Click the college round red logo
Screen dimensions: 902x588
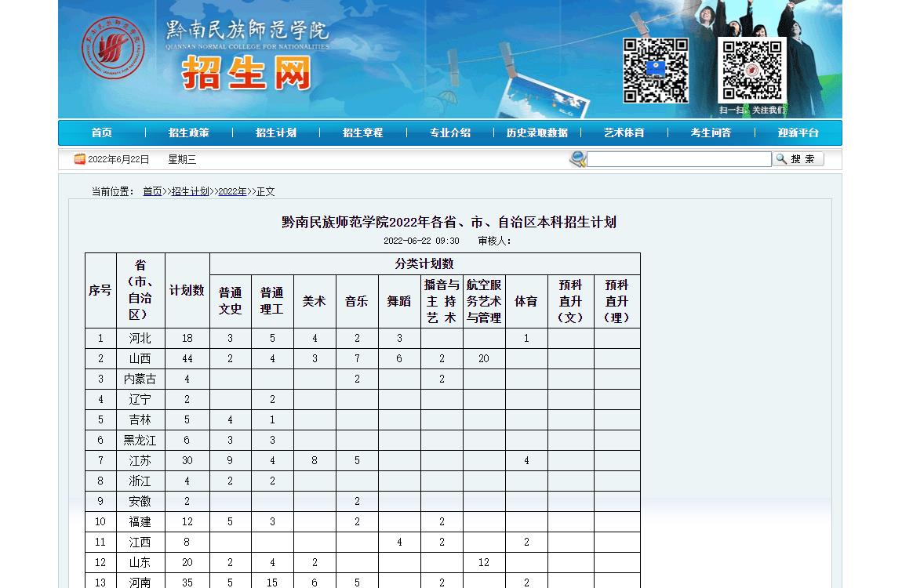tap(113, 48)
